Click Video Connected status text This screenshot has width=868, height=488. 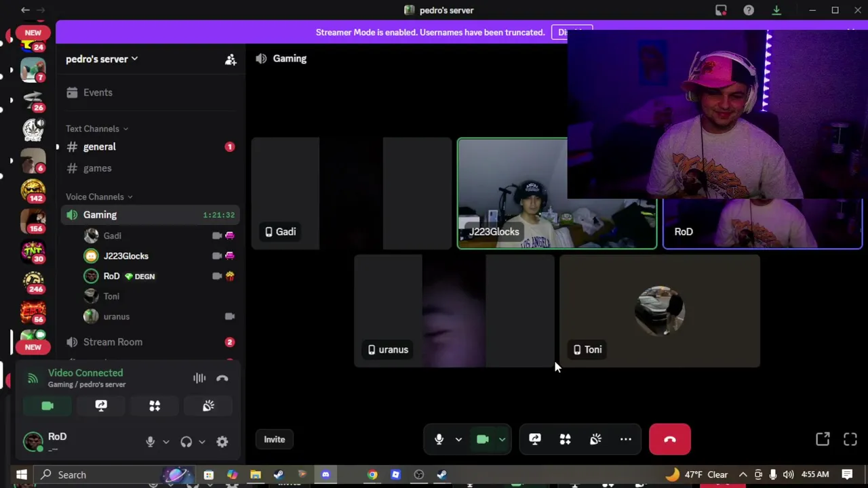pos(85,373)
